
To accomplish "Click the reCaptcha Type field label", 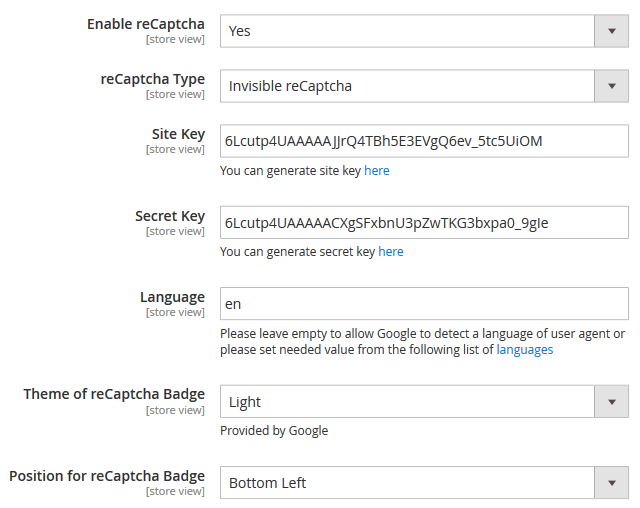I will (x=153, y=79).
